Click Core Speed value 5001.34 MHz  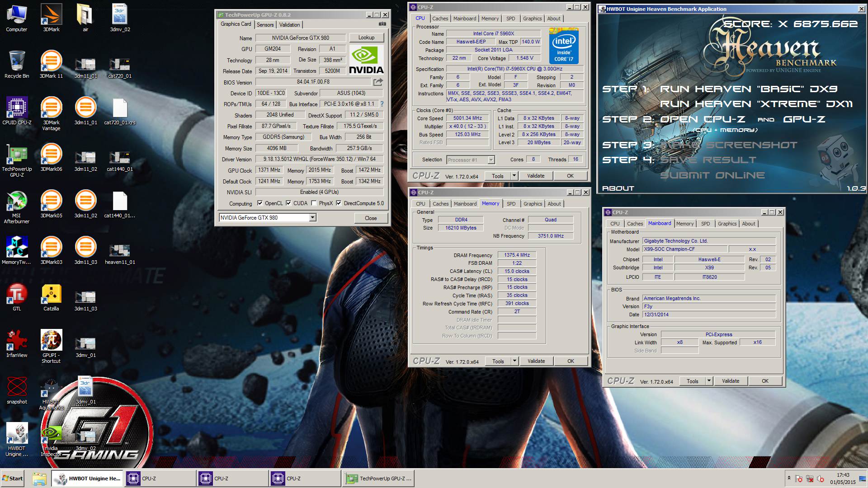pyautogui.click(x=467, y=118)
